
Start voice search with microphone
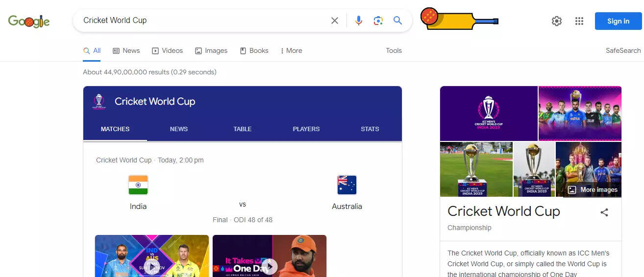[x=359, y=21]
